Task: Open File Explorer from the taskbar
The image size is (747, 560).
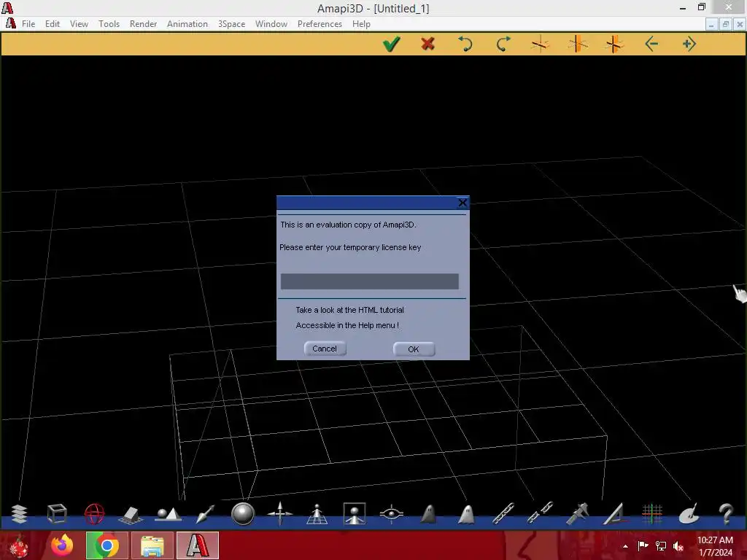Action: pyautogui.click(x=152, y=545)
